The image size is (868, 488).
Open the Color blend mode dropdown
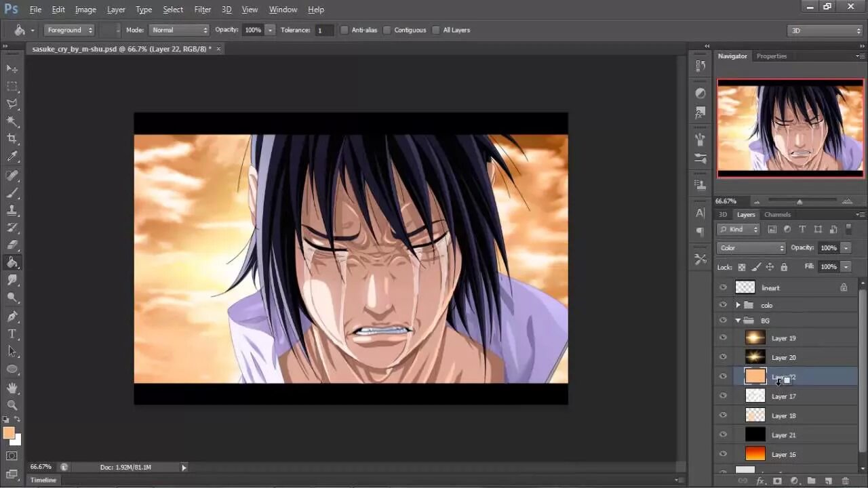pyautogui.click(x=751, y=248)
